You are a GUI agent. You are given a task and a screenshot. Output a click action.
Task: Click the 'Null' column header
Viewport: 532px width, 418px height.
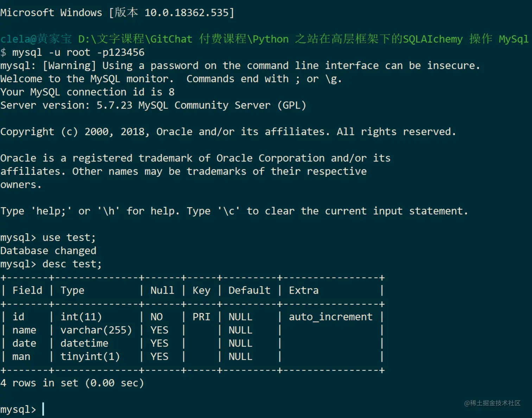click(x=162, y=290)
